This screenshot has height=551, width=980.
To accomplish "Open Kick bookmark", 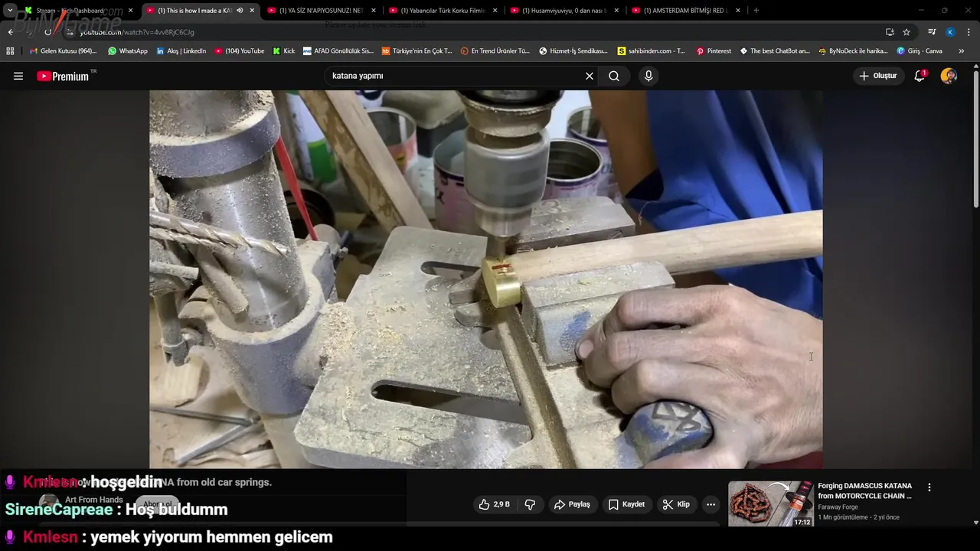I will coord(284,51).
